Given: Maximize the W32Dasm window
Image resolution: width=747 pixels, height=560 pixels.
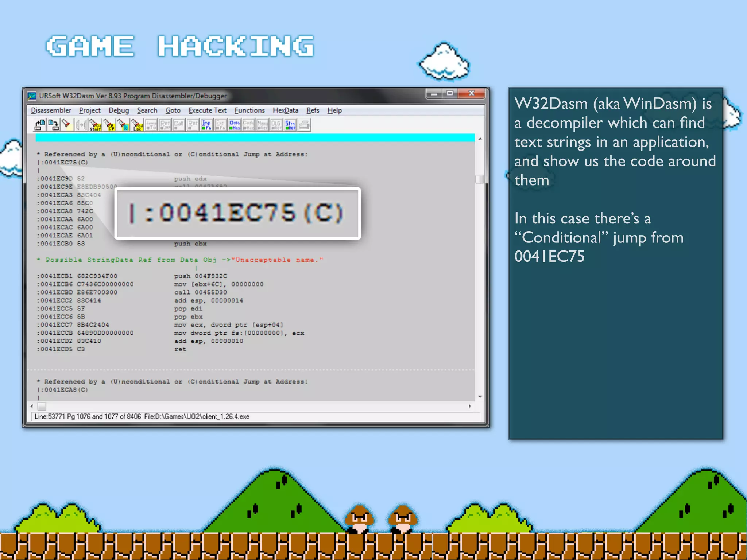Looking at the screenshot, I should 450,93.
